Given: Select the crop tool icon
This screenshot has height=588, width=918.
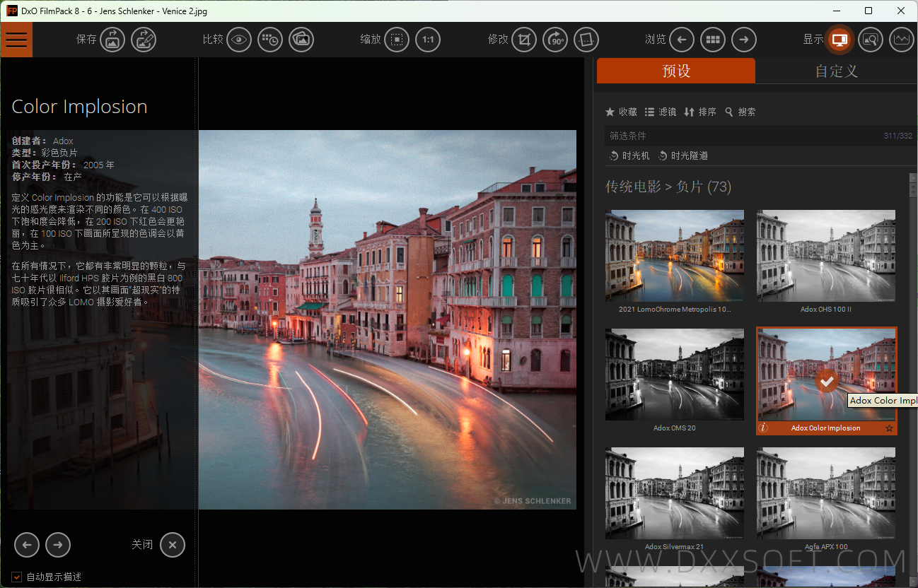Looking at the screenshot, I should 524,40.
